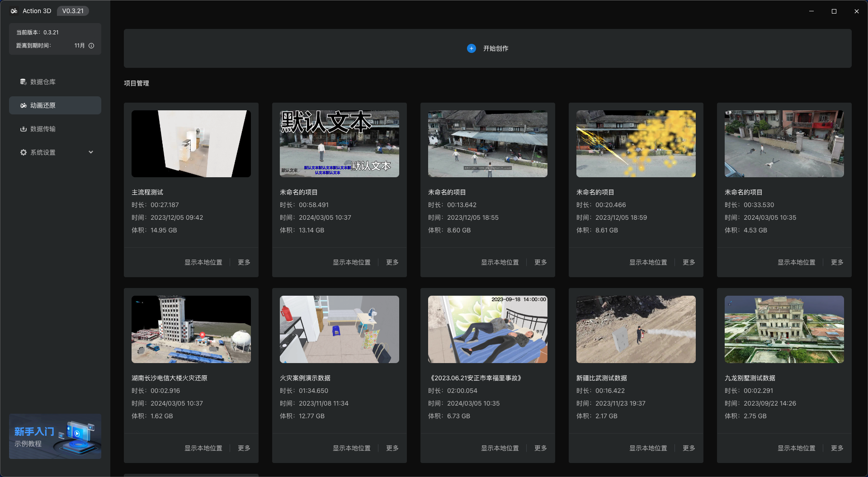Click the 当前版本: 0.3.21 text
Viewport: 868px width, 477px height.
pos(38,33)
